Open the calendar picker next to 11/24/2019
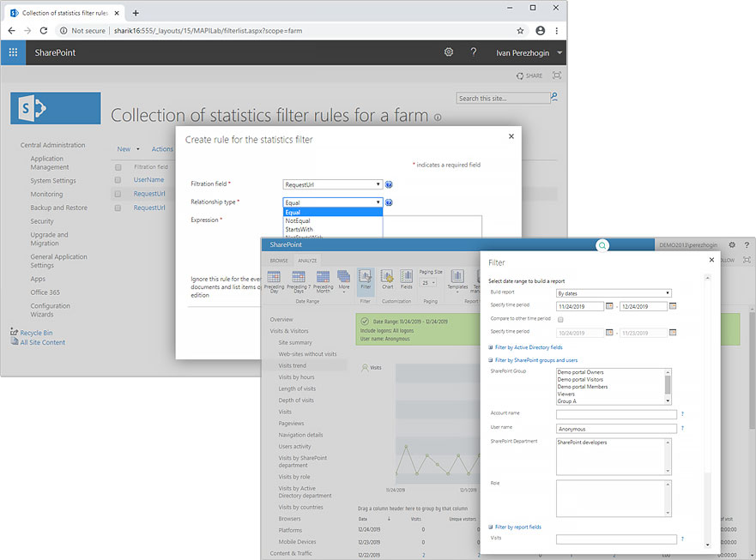This screenshot has width=756, height=560. click(x=609, y=306)
